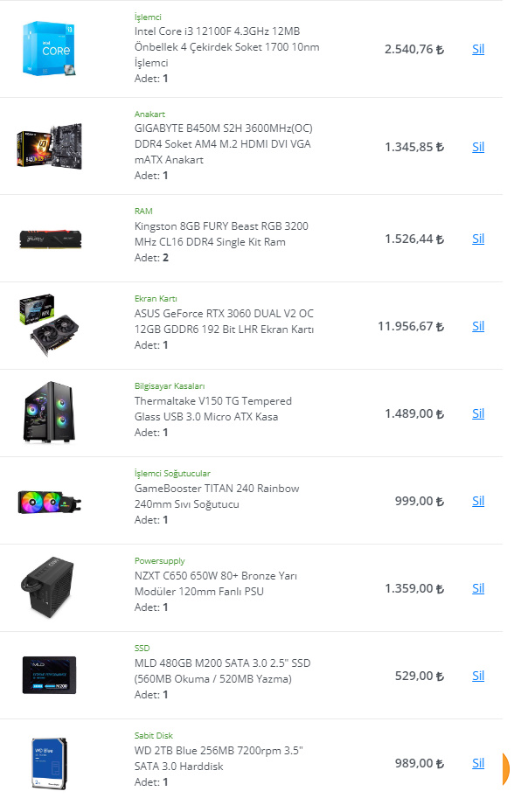Open the GameBooster TITAN cooler image

point(49,502)
